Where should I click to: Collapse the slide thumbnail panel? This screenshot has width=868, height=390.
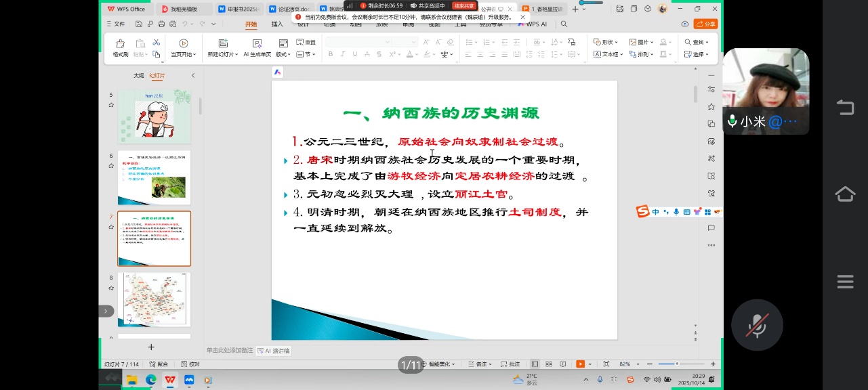coord(193,76)
